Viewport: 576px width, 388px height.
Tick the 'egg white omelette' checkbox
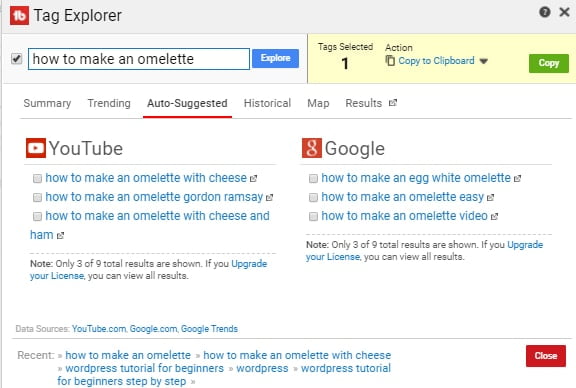(x=313, y=179)
